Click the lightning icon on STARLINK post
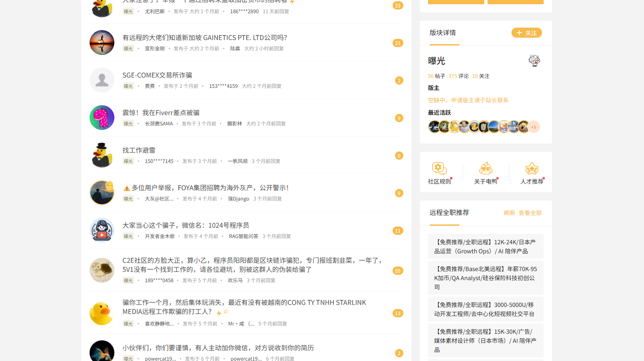This screenshot has height=361, width=644. tap(219, 313)
